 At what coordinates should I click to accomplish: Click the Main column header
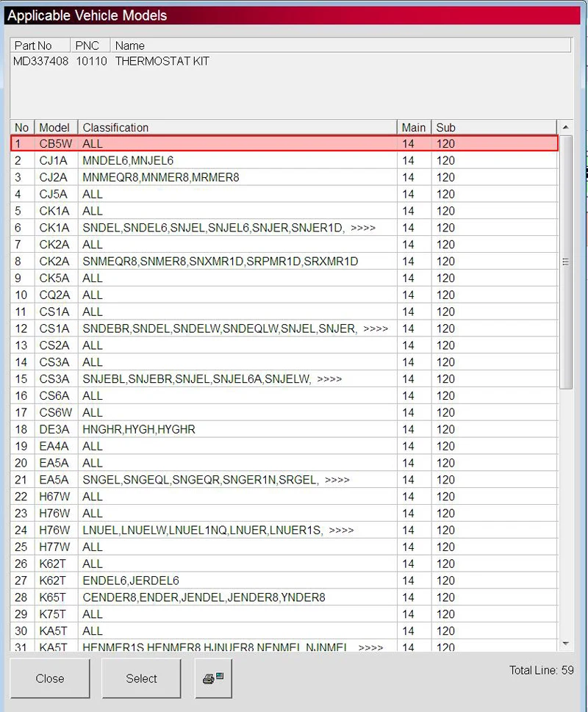click(x=414, y=128)
